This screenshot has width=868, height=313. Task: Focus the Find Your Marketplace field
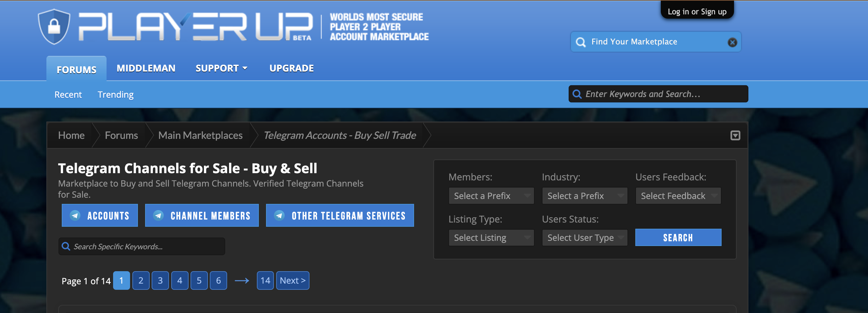click(655, 42)
